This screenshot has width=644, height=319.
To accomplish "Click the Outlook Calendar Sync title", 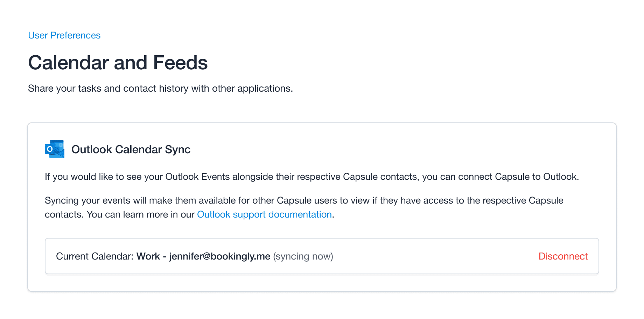I will pyautogui.click(x=131, y=149).
